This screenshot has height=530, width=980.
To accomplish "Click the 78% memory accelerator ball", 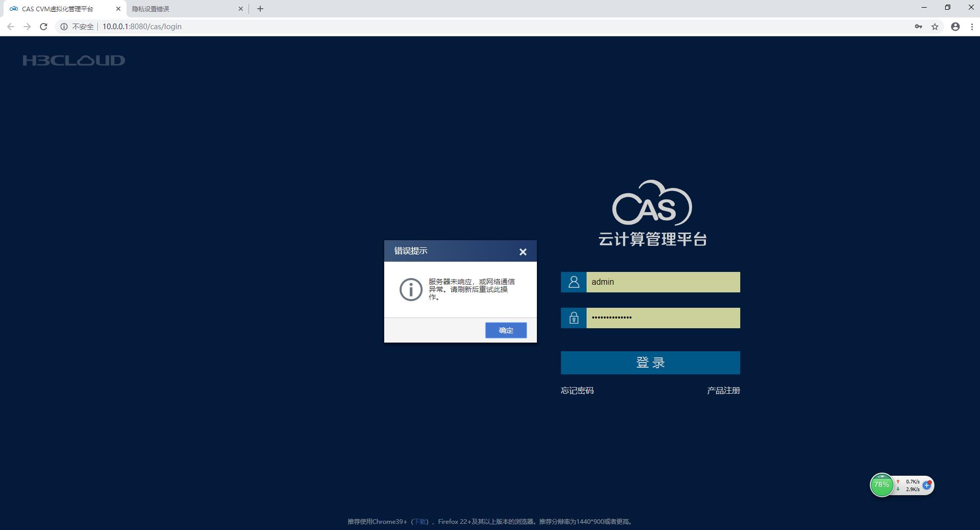I will click(x=882, y=485).
